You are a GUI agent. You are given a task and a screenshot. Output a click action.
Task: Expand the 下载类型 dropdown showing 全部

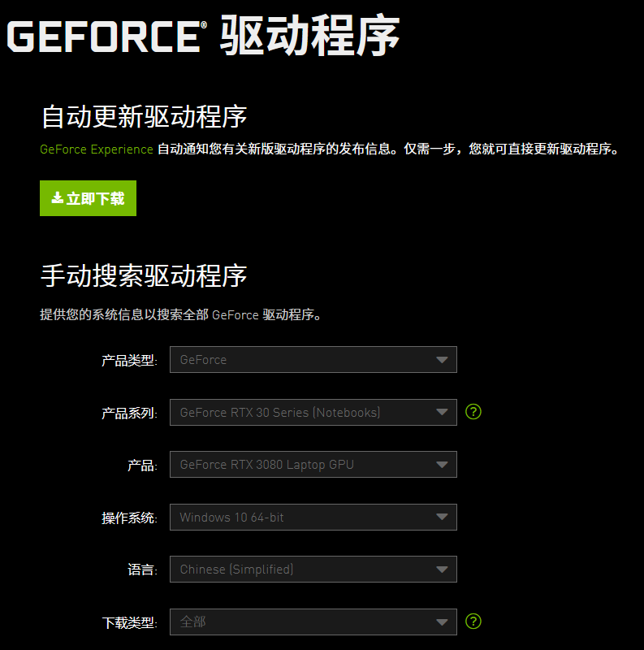[x=313, y=622]
